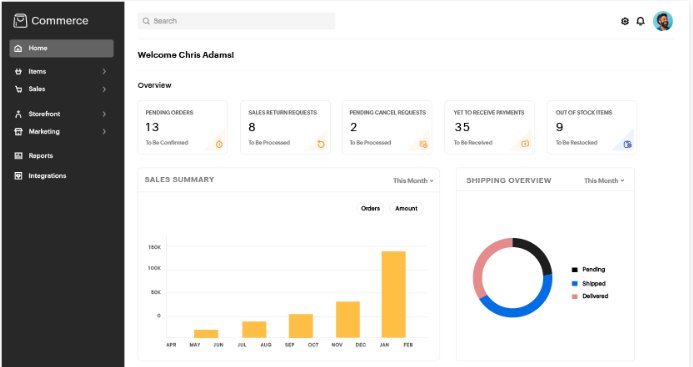693x367 pixels.
Task: Open the Marketing menu entry
Action: (61, 131)
